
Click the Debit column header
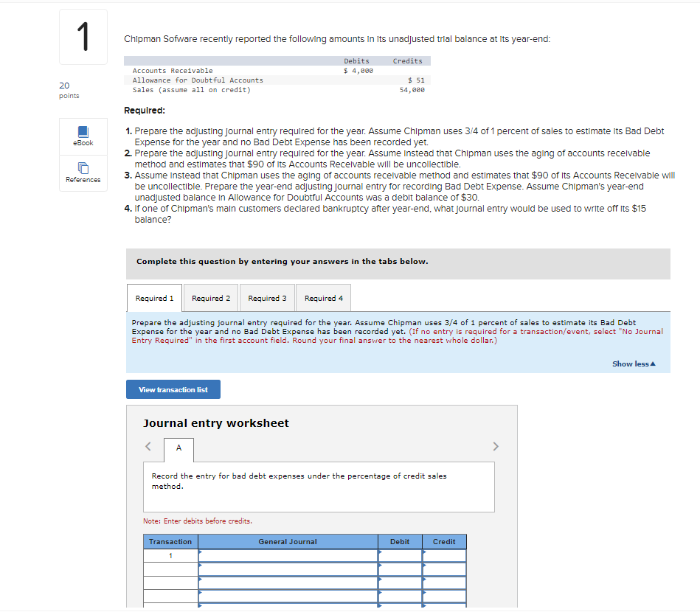(400, 541)
